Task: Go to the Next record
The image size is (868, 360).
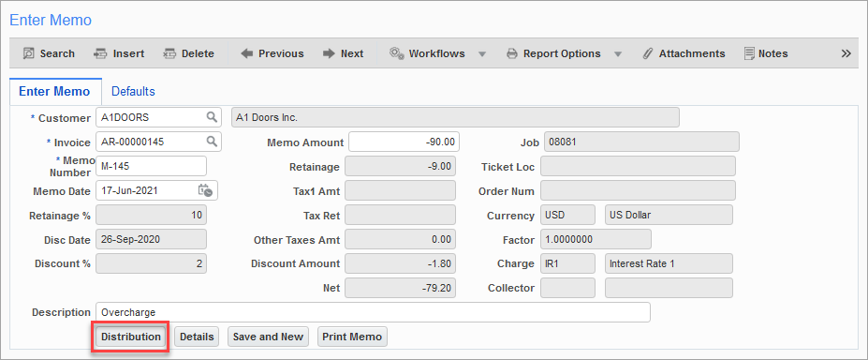Action: 344,53
